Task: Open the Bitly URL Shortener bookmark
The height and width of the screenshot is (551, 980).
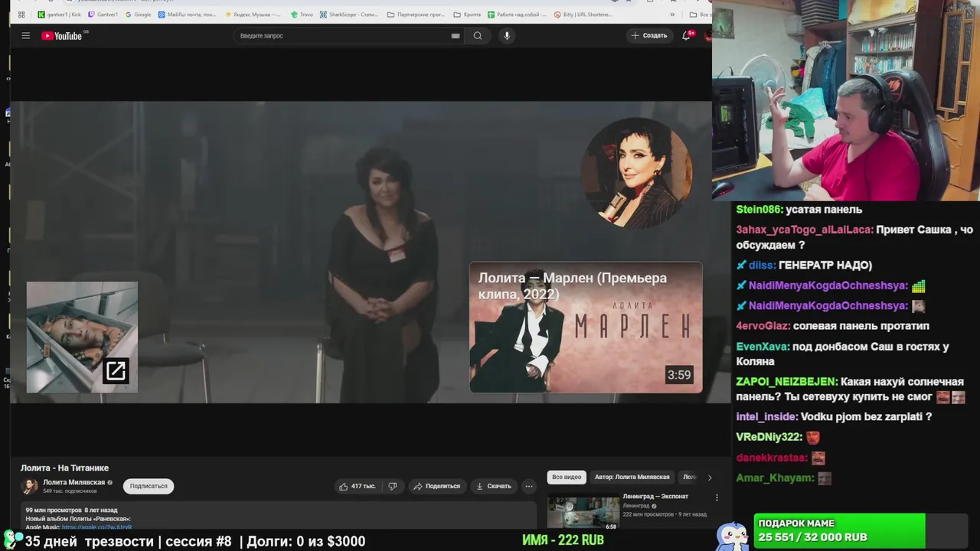Action: point(583,15)
